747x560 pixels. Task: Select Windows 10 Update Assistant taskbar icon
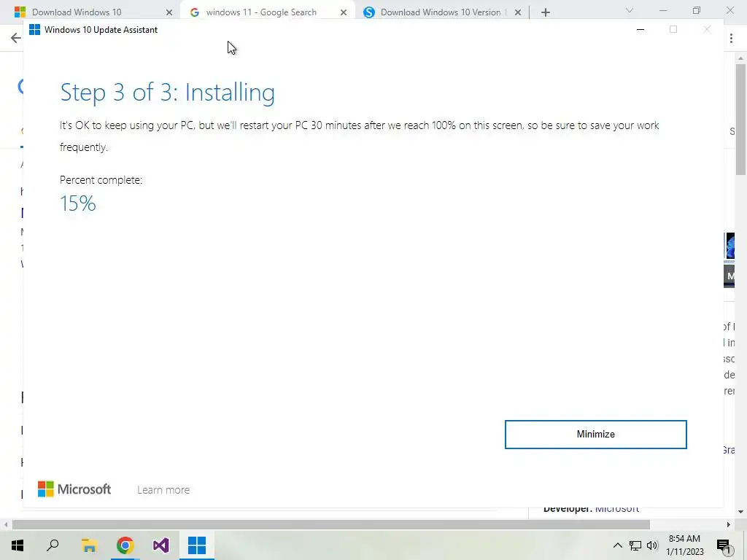pos(197,545)
